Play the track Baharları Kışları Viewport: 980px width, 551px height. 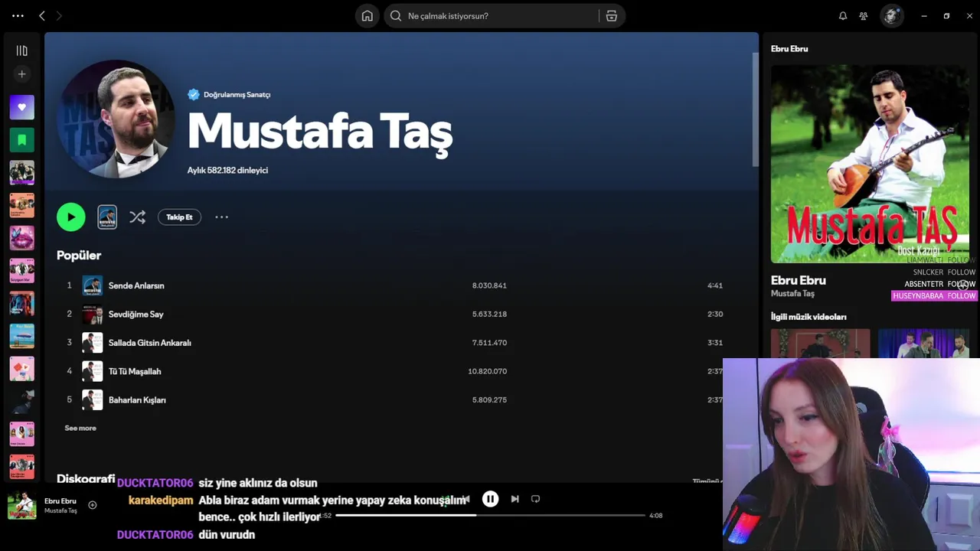137,399
